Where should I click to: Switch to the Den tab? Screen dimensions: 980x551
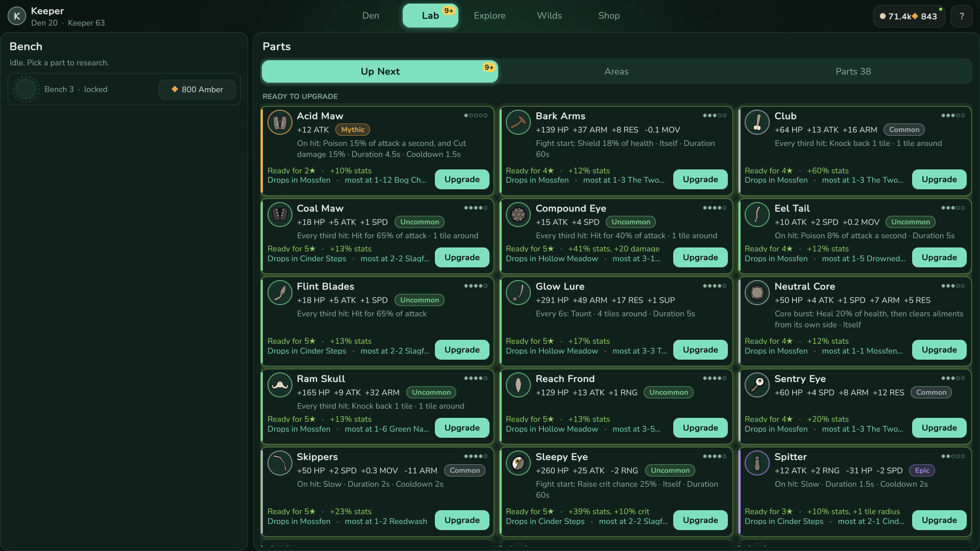(371, 16)
